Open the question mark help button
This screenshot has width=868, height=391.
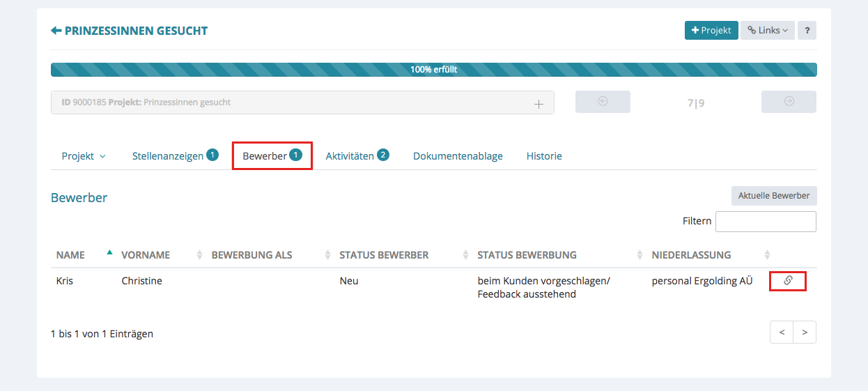807,31
